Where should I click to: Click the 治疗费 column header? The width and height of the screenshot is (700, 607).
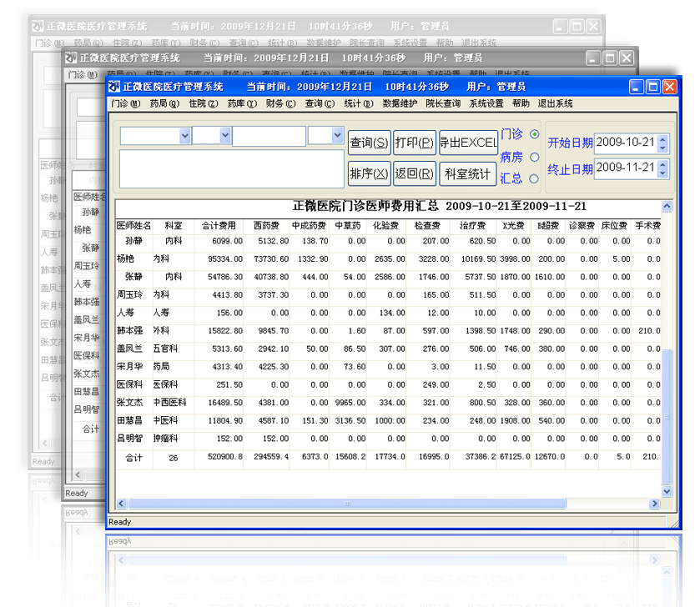[x=473, y=226]
